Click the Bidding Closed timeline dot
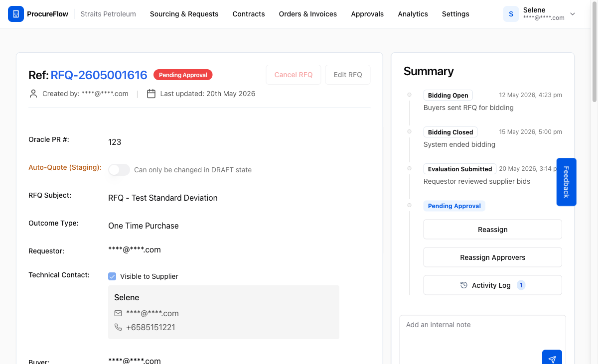Viewport: 598px width, 364px height. pos(409,131)
